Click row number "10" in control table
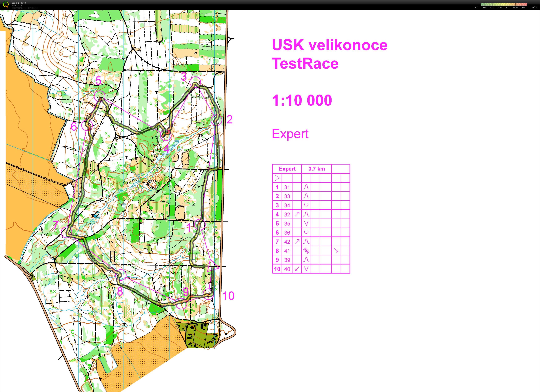The width and height of the screenshot is (540, 392). pyautogui.click(x=277, y=269)
